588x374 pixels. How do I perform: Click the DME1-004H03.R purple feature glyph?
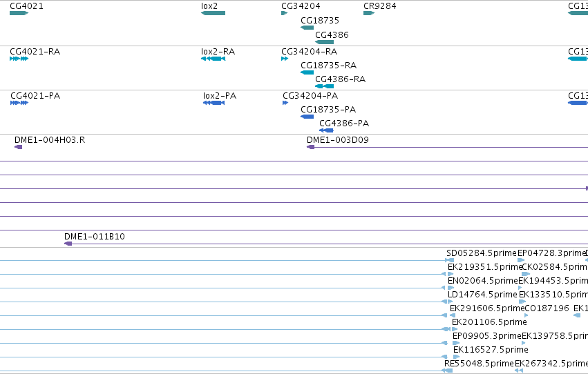[19, 147]
